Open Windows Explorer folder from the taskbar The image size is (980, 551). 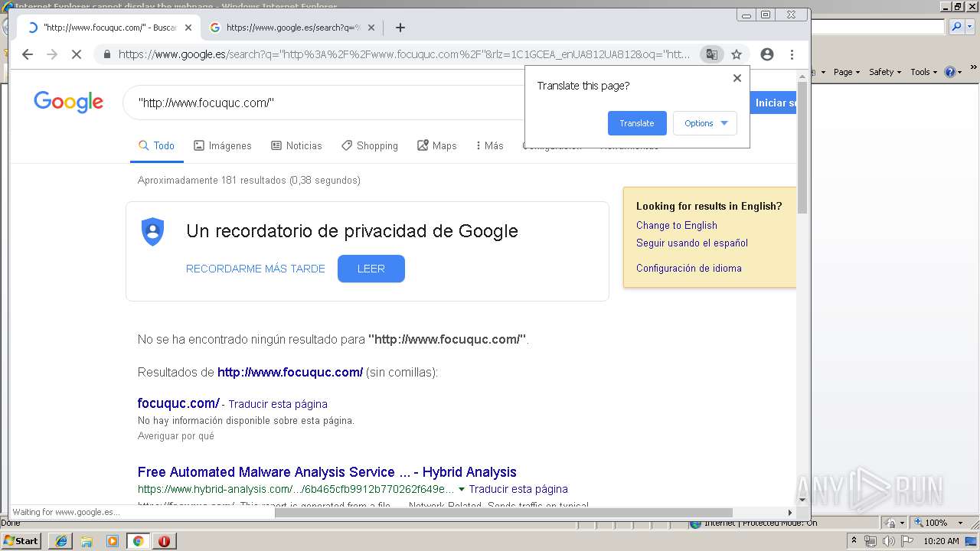click(87, 541)
